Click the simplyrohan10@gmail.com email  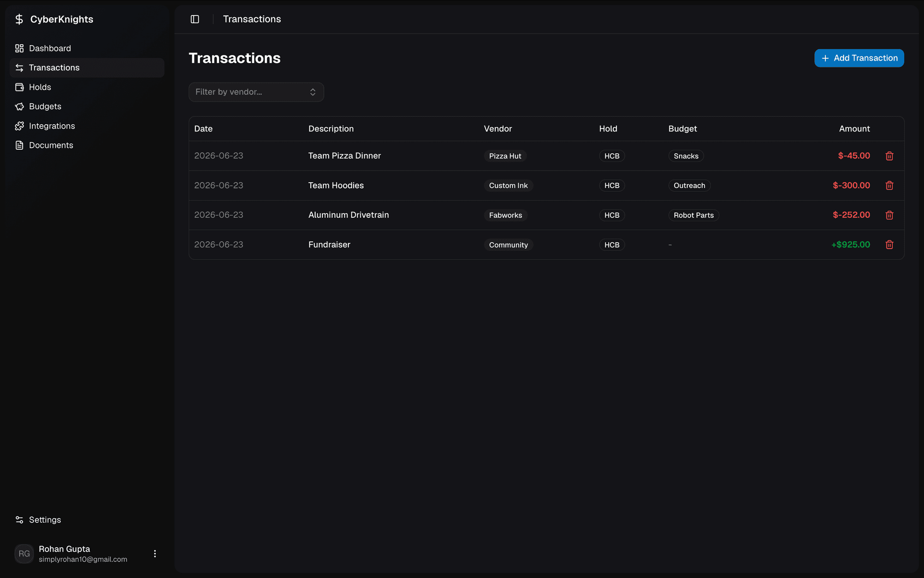83,559
